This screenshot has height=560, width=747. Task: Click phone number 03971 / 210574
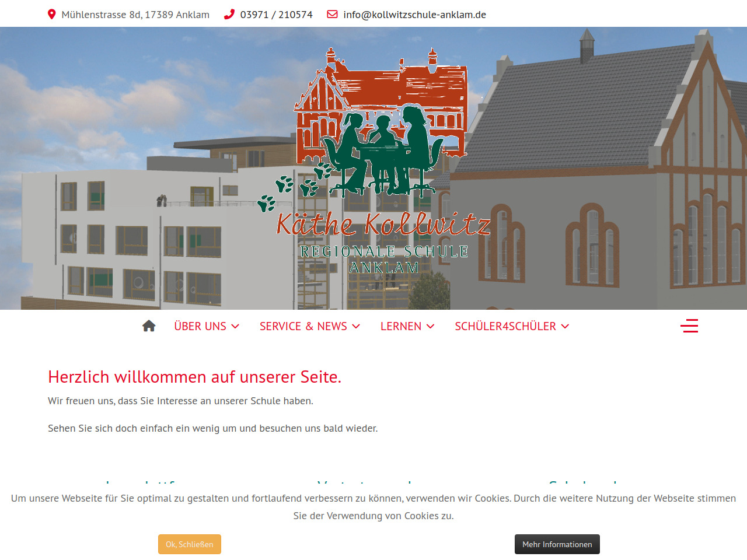[x=276, y=15]
